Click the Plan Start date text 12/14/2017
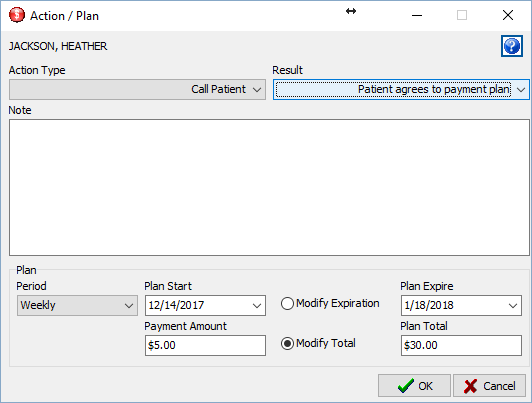This screenshot has width=532, height=403. (176, 305)
